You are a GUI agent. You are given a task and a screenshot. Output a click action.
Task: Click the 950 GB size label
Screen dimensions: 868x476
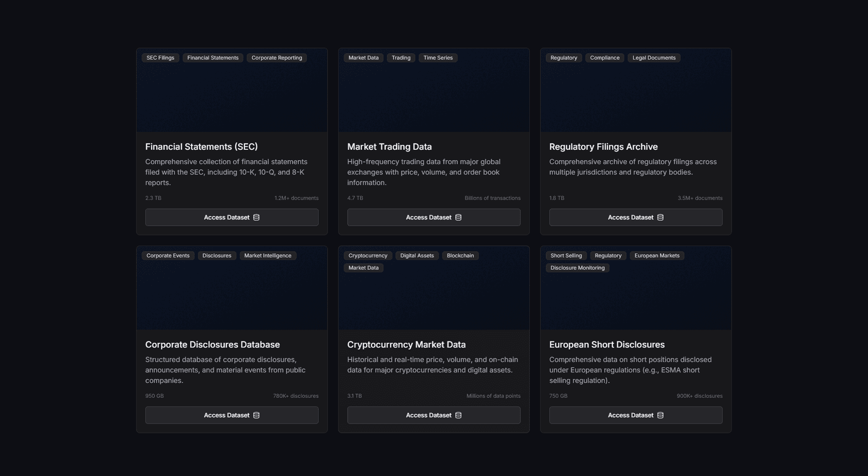point(154,396)
